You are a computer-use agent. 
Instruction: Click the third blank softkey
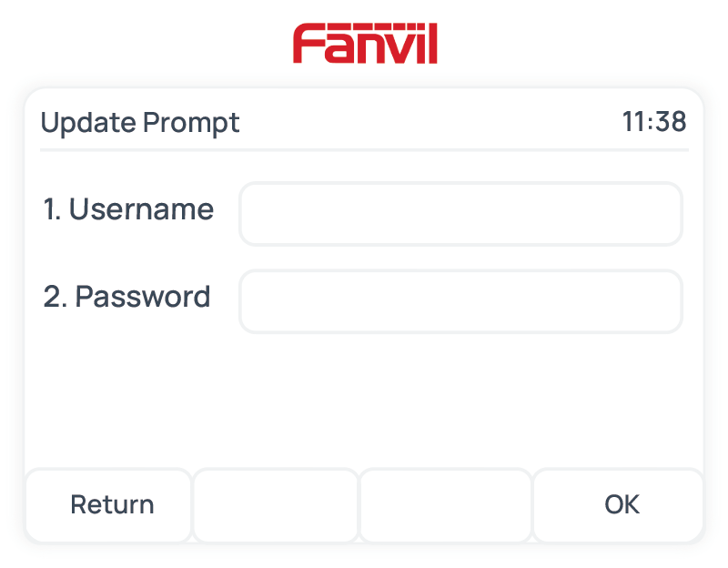coord(446,504)
